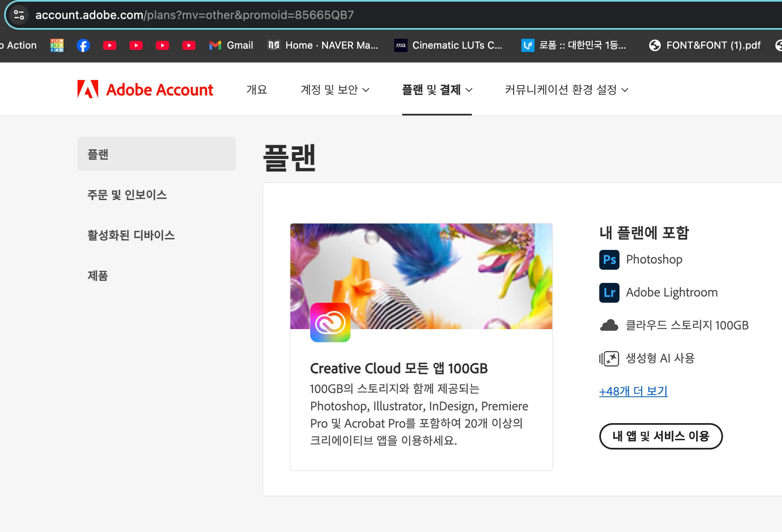The image size is (782, 532).
Task: Click the Creative Cloud app icon
Action: pyautogui.click(x=330, y=322)
